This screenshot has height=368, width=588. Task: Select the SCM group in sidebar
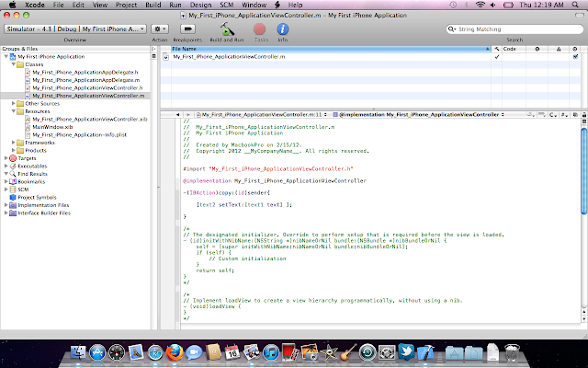tap(23, 190)
